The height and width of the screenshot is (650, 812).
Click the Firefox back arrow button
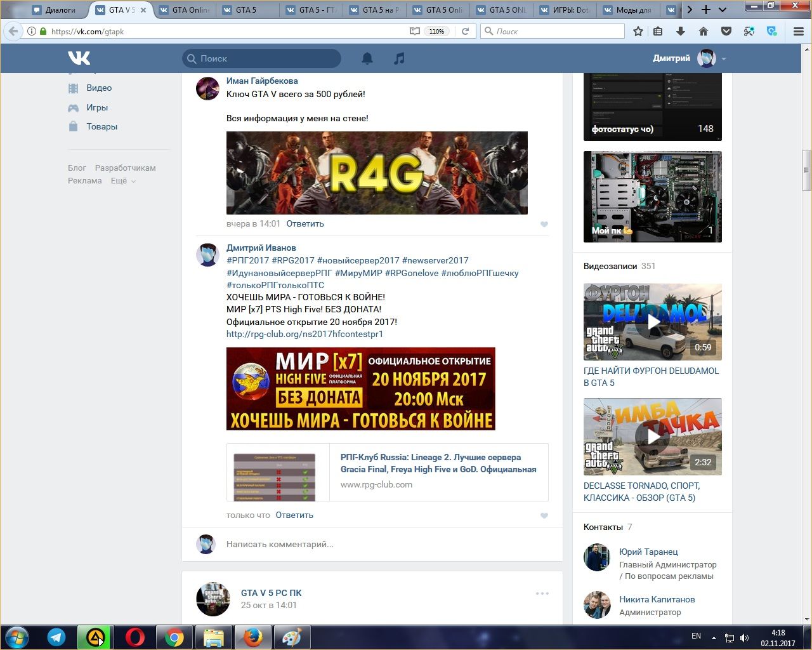[13, 31]
